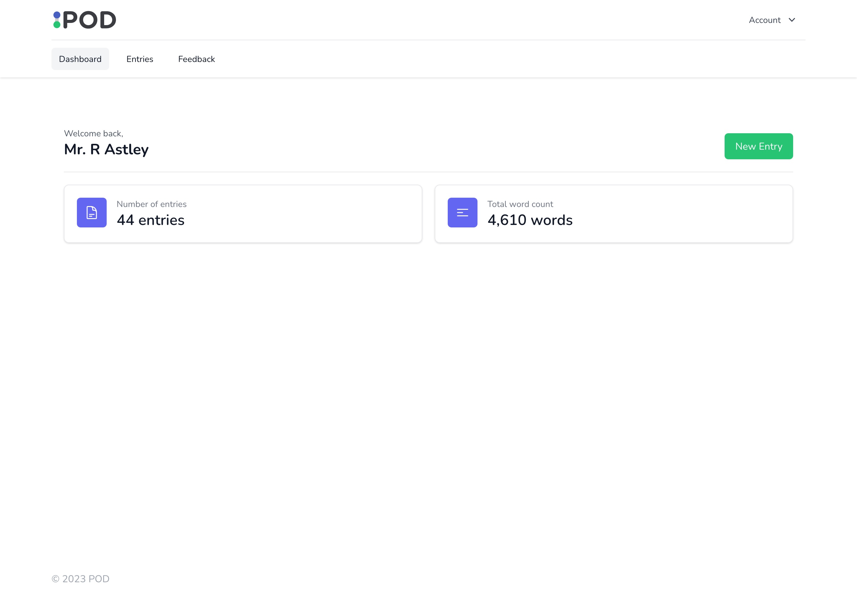857x616 pixels.
Task: Click the 'Mr. R Astley' heading
Action: point(106,150)
